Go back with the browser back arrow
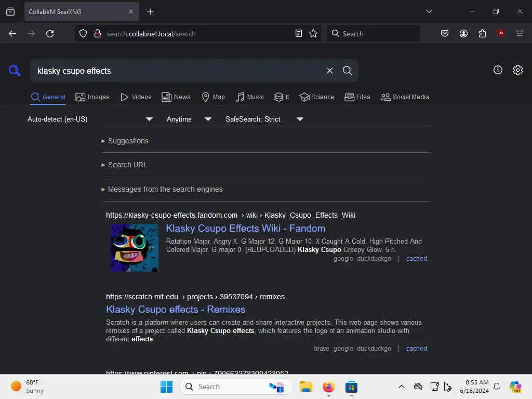Screen dimensions: 532x399 12,34
